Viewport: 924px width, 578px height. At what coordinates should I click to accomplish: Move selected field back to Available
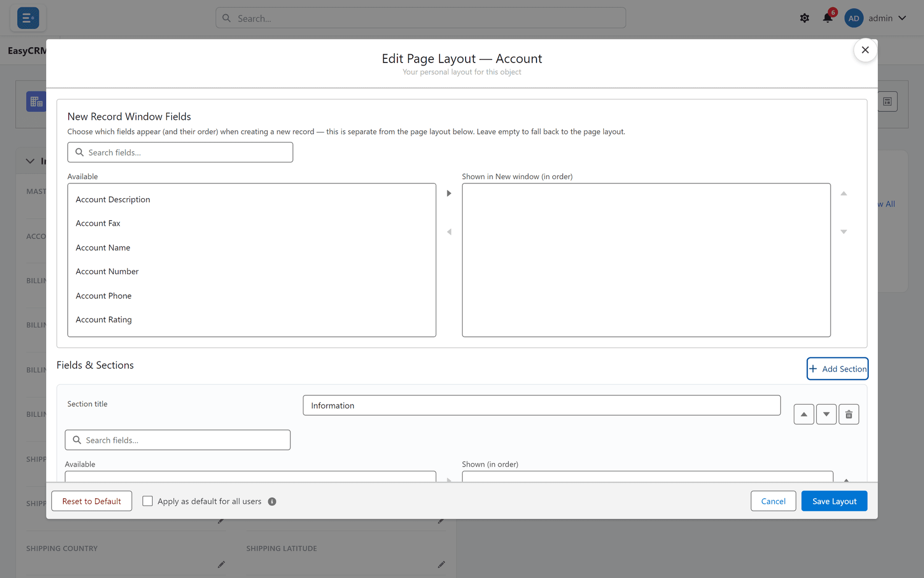point(449,232)
